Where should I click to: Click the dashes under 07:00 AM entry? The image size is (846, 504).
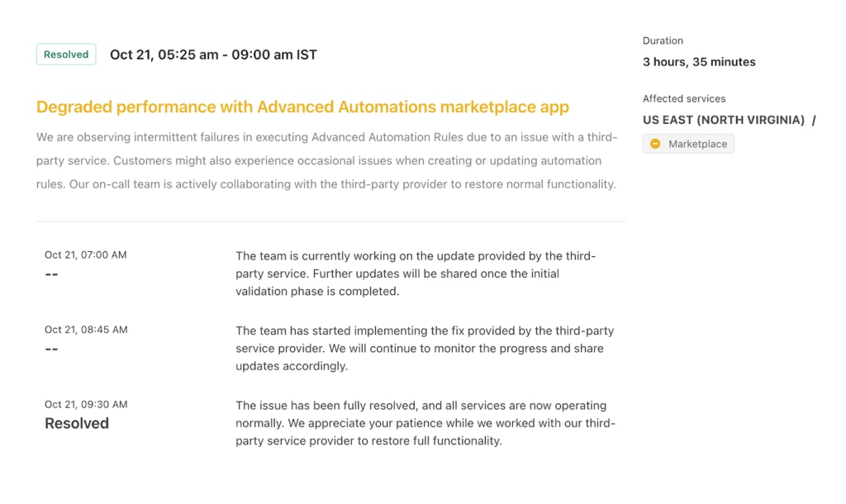pos(51,274)
